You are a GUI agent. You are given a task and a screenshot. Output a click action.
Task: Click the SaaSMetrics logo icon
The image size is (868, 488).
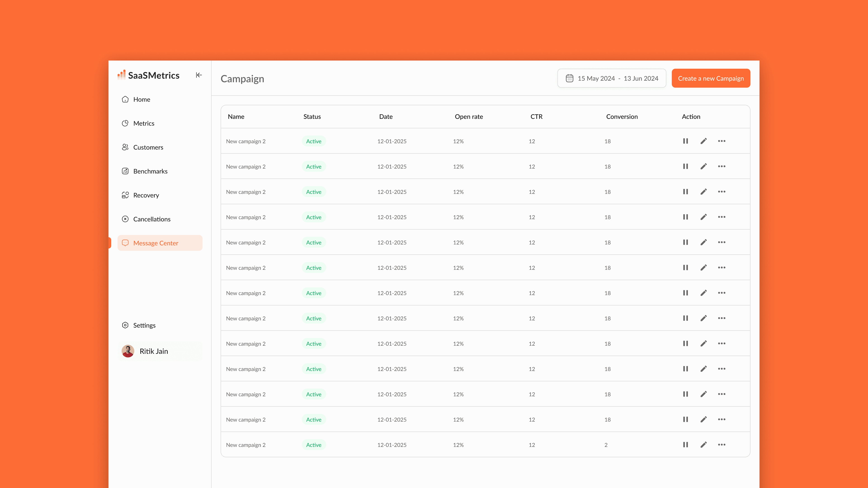point(121,75)
